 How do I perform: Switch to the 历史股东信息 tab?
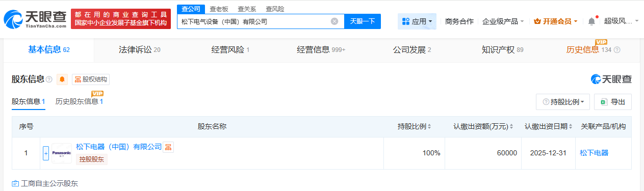(x=79, y=101)
